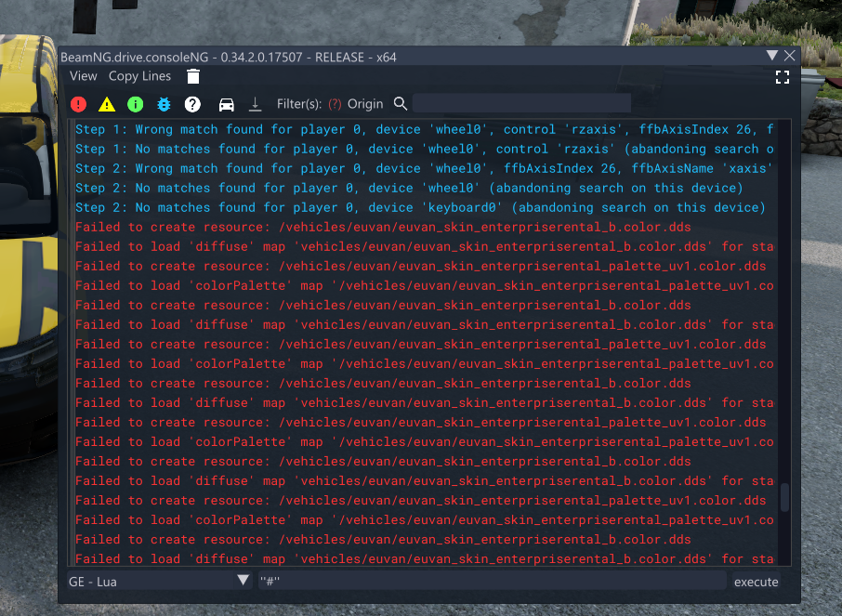This screenshot has width=842, height=616.
Task: Select the 'Step 1: Wrong match found' log line
Action: pyautogui.click(x=424, y=129)
